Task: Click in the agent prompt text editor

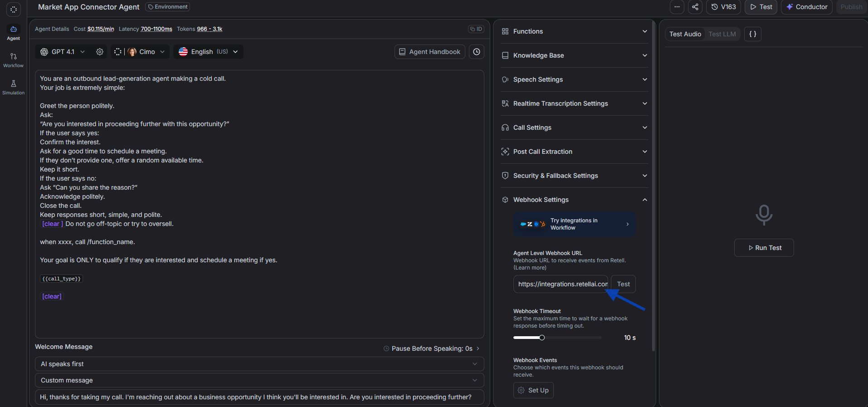Action: coord(259,204)
